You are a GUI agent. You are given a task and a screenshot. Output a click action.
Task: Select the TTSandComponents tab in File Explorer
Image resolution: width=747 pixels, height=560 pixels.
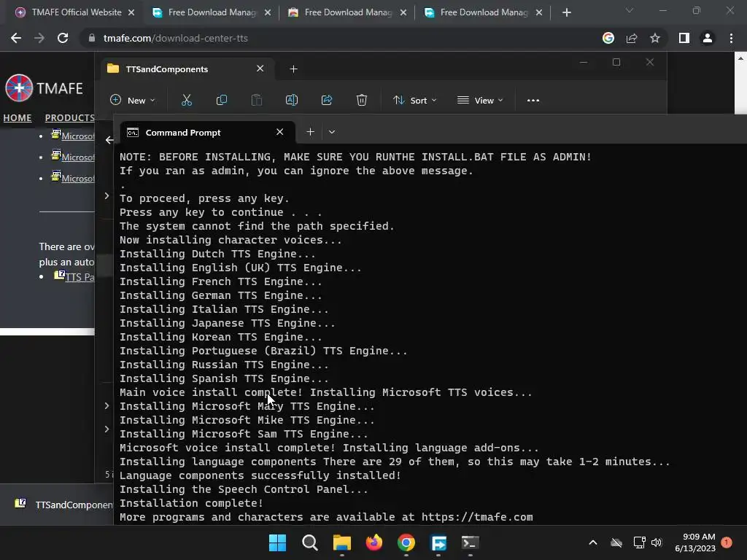click(187, 69)
